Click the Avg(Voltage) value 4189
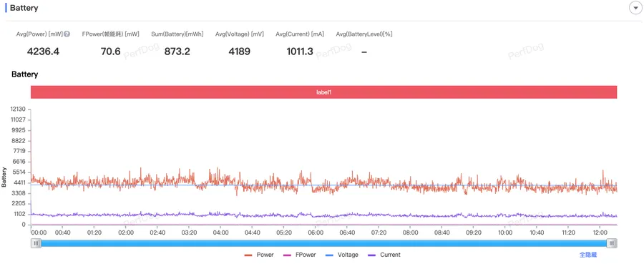This screenshot has width=644, height=264. [x=240, y=52]
